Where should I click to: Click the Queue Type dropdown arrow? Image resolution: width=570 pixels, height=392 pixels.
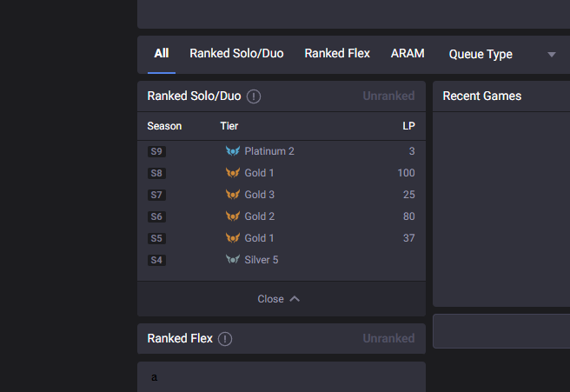552,55
